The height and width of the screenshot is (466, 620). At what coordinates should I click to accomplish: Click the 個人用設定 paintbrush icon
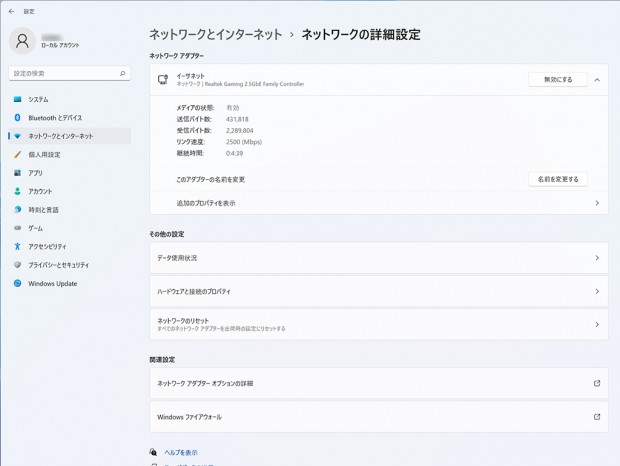point(17,155)
